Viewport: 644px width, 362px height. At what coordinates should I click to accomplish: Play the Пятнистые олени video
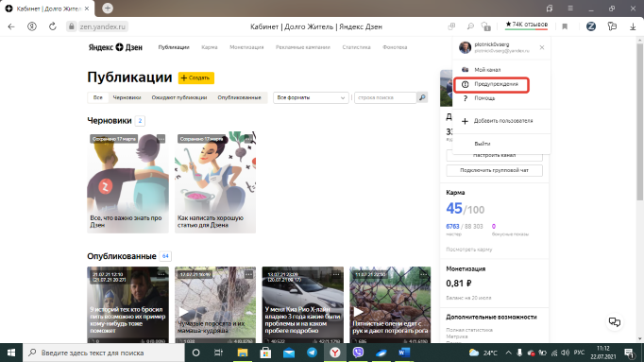[x=358, y=312]
